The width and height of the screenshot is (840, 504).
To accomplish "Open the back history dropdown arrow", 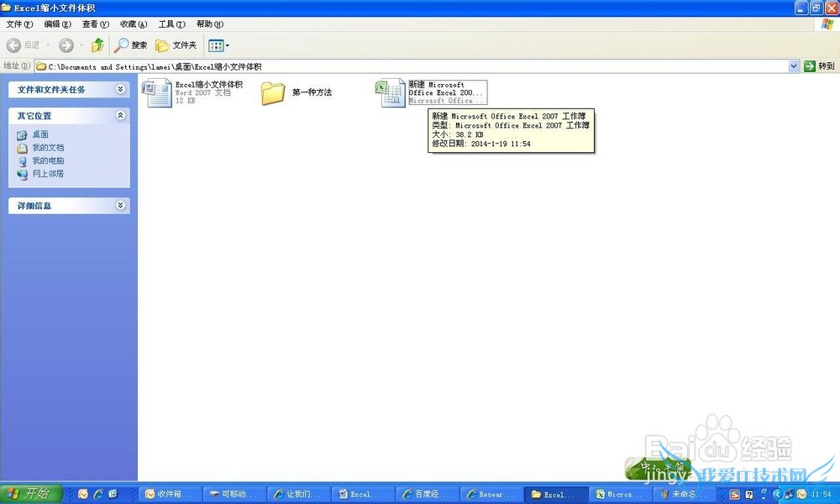I will [48, 45].
